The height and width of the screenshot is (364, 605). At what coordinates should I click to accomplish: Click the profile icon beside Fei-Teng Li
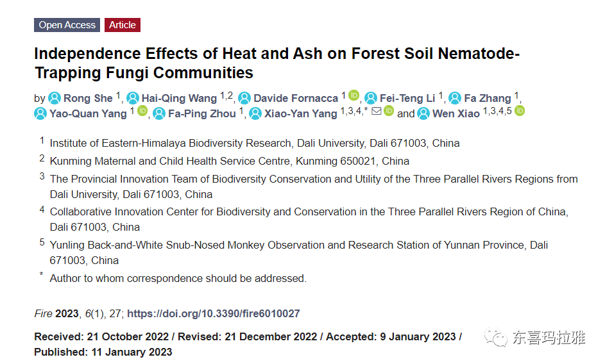[x=371, y=98]
